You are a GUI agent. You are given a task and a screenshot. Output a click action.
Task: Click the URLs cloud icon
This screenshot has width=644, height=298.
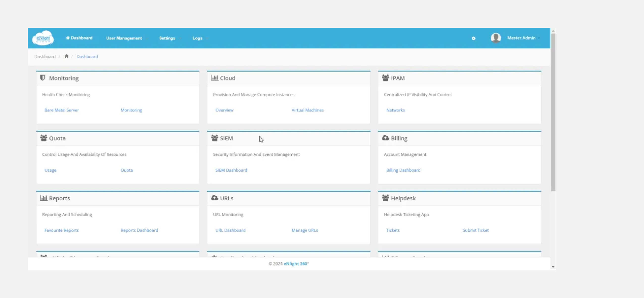coord(215,198)
